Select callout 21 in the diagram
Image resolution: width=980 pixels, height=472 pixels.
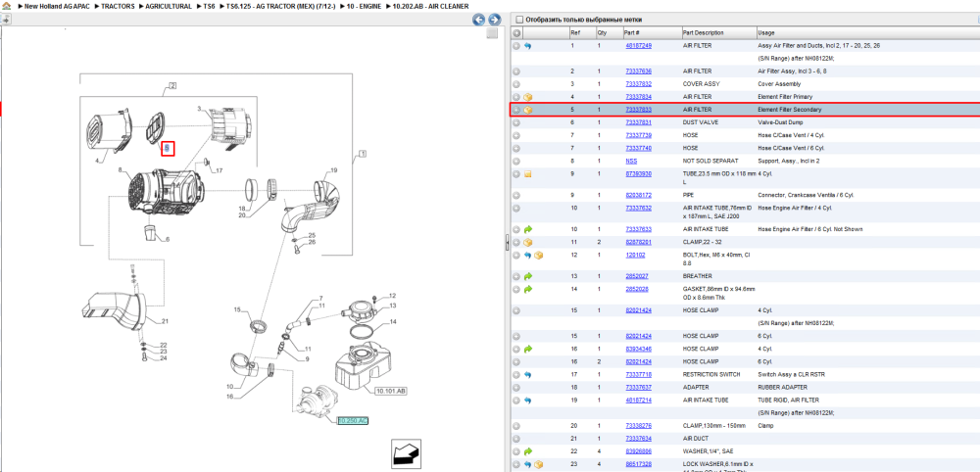pyautogui.click(x=165, y=322)
